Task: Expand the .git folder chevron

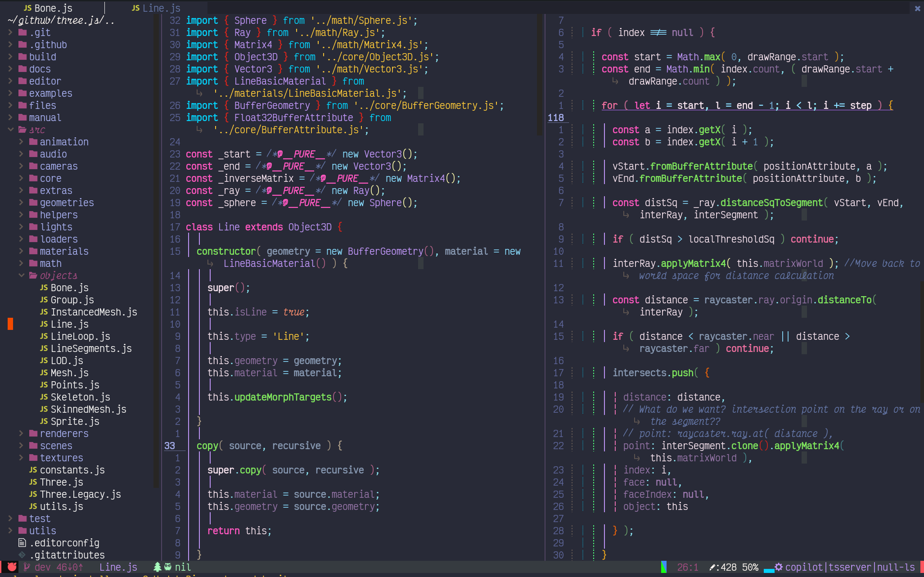Action: pyautogui.click(x=10, y=32)
